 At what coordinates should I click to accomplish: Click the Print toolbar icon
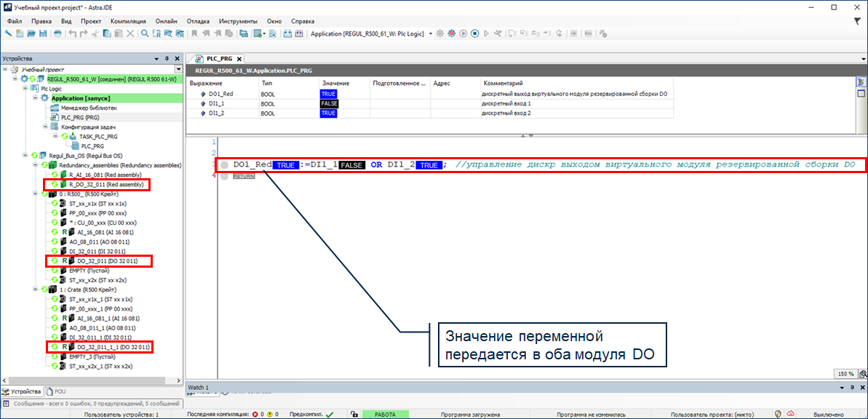(x=57, y=33)
